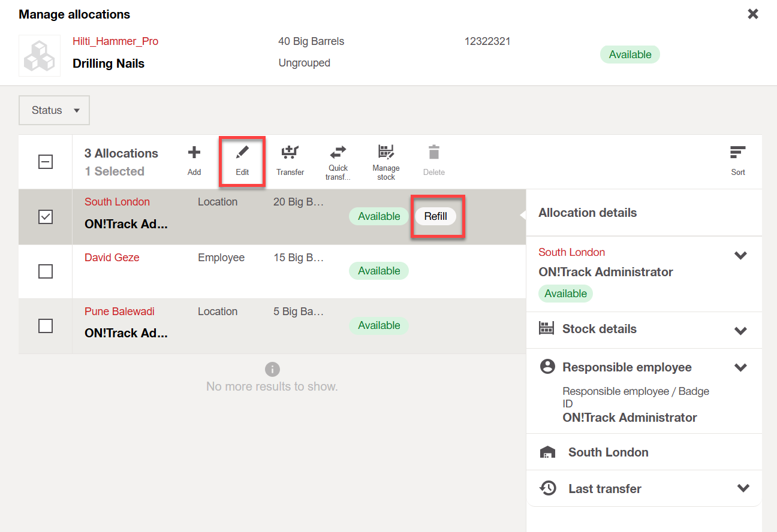Open the Hilti_Hammer_Pro link
Viewport: 777px width, 532px height.
point(116,41)
